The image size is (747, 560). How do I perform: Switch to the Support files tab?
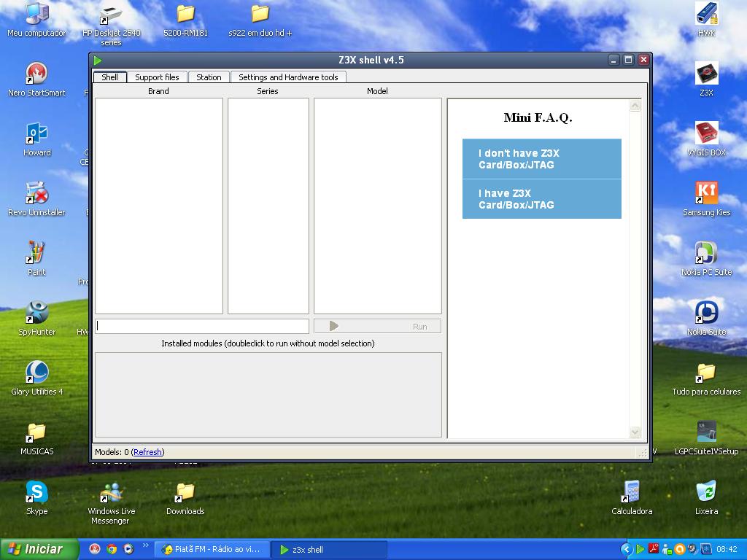(157, 77)
